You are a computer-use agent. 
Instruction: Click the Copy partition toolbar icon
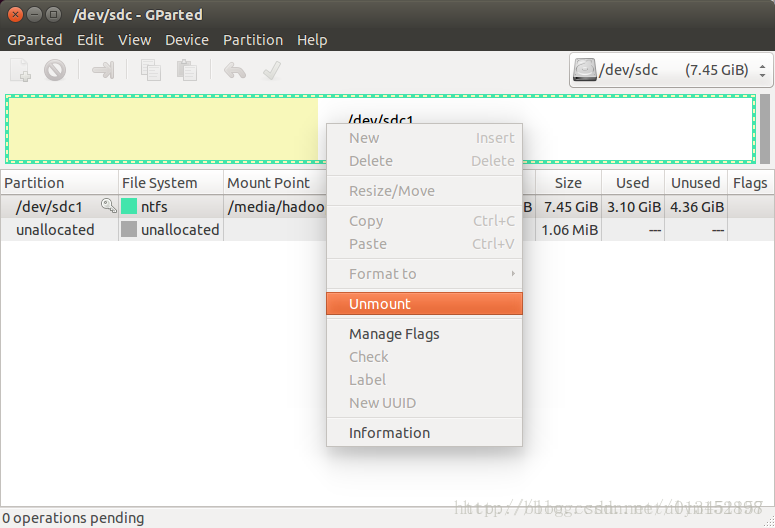[x=151, y=70]
